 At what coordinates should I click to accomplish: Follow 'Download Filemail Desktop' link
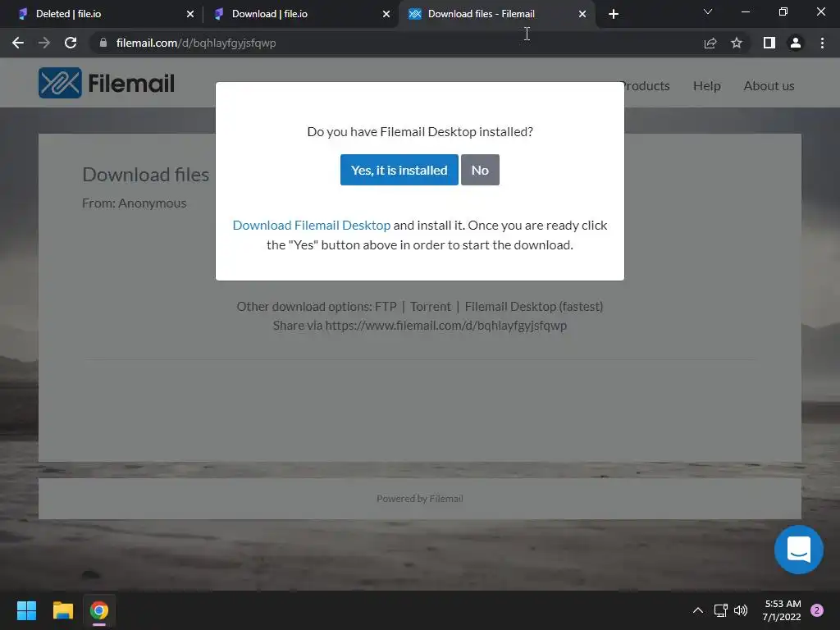311,225
